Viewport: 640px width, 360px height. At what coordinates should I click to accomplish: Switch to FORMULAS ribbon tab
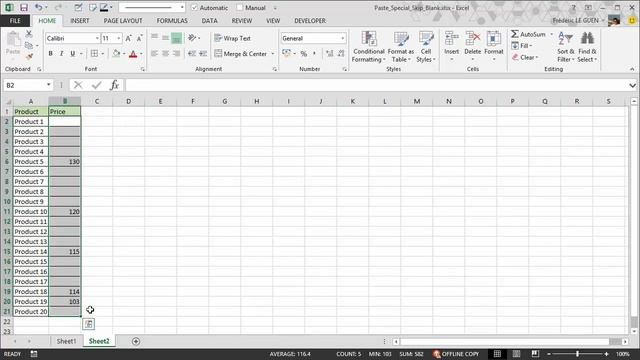[172, 20]
